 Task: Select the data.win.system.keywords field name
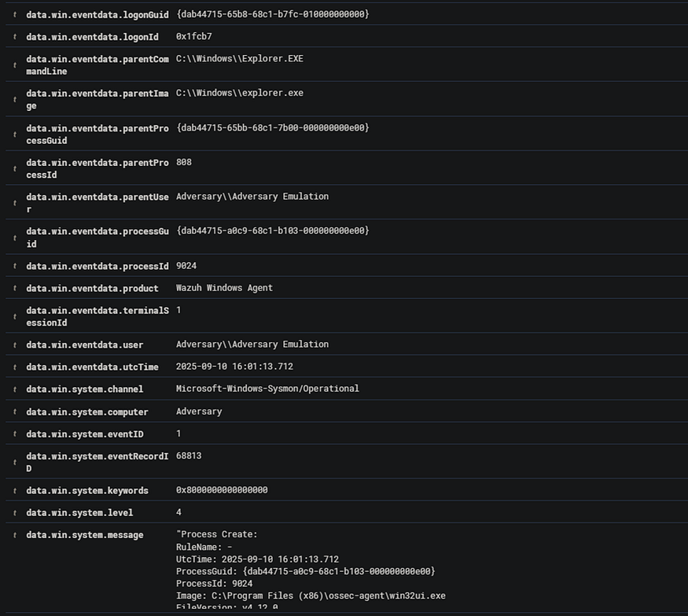tap(87, 490)
